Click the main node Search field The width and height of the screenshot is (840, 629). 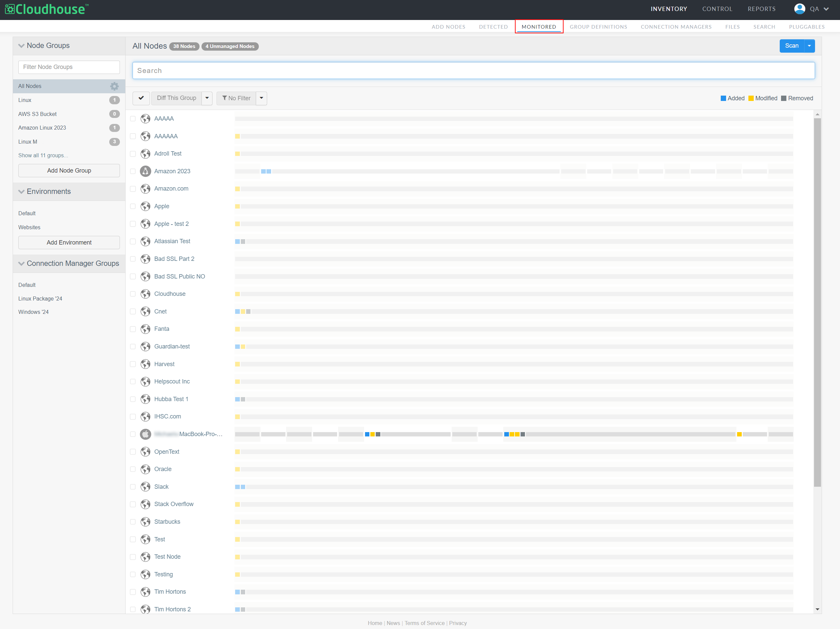(473, 71)
